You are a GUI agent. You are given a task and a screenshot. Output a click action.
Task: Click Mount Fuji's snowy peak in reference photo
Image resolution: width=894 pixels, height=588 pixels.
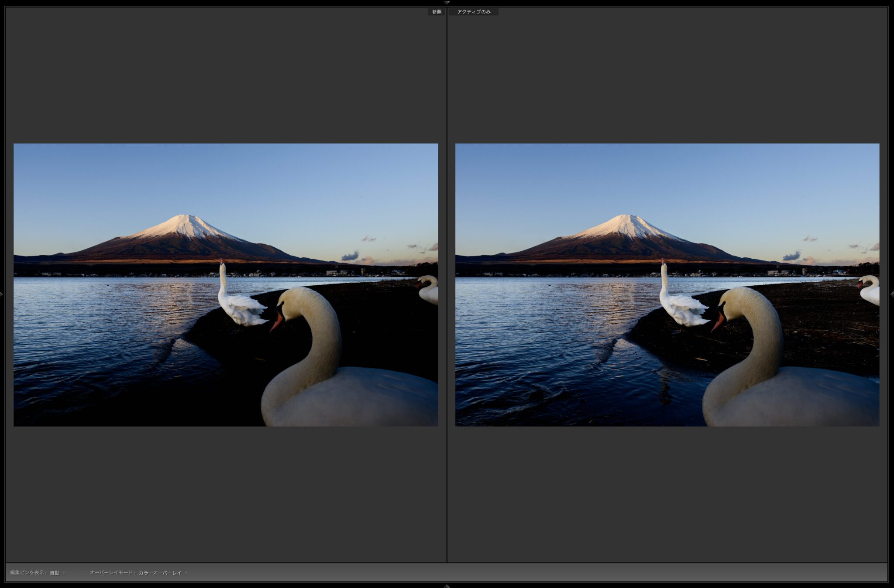pos(186,222)
